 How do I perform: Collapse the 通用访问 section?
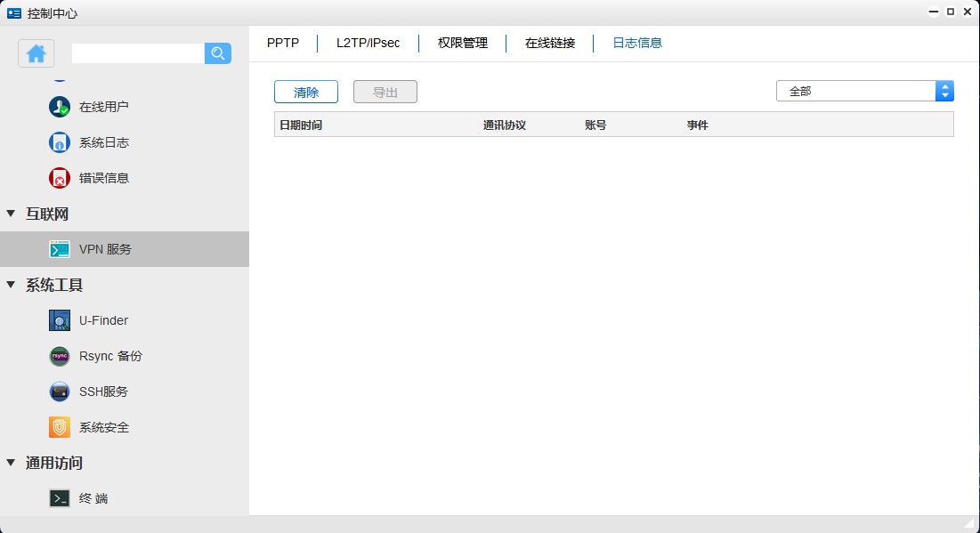pyautogui.click(x=11, y=463)
